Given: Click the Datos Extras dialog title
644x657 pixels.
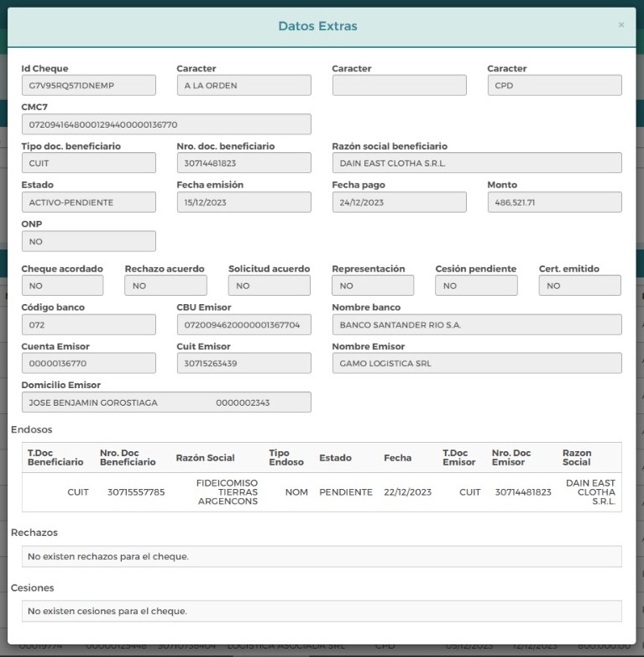Looking at the screenshot, I should (318, 26).
